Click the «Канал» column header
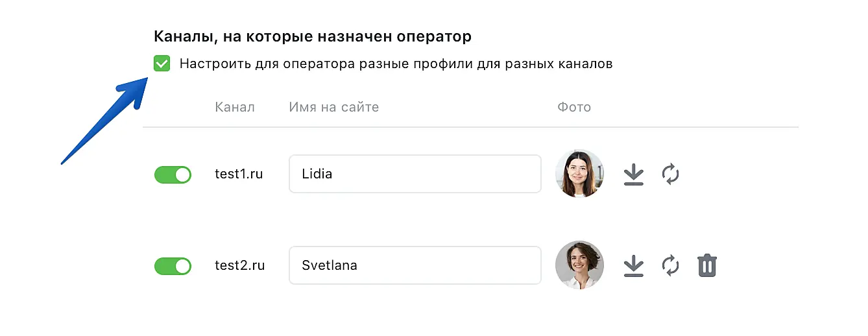868x336 pixels. (234, 107)
